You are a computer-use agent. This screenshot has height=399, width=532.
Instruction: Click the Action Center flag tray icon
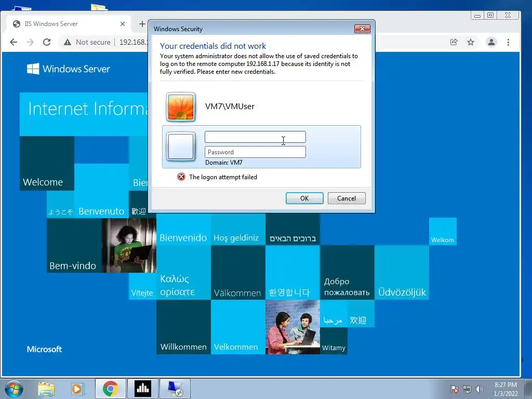(455, 389)
